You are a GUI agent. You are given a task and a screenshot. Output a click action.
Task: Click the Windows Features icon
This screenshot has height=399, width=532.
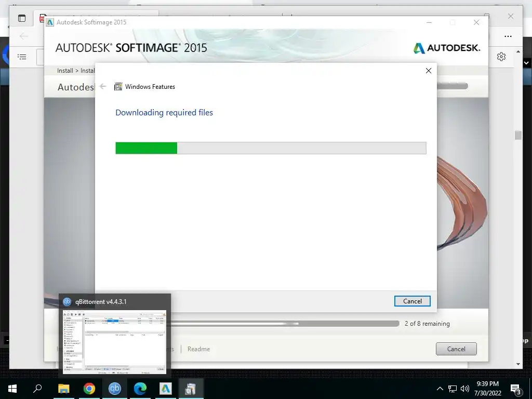118,87
